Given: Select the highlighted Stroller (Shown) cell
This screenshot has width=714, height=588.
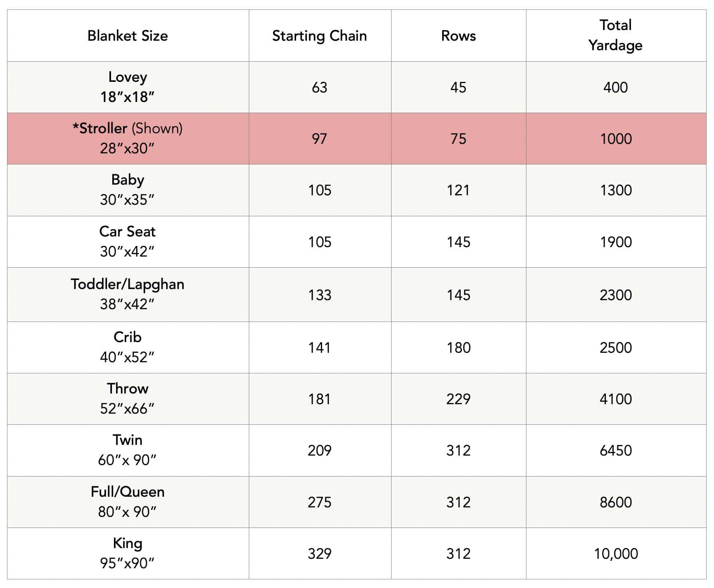Looking at the screenshot, I should [128, 139].
